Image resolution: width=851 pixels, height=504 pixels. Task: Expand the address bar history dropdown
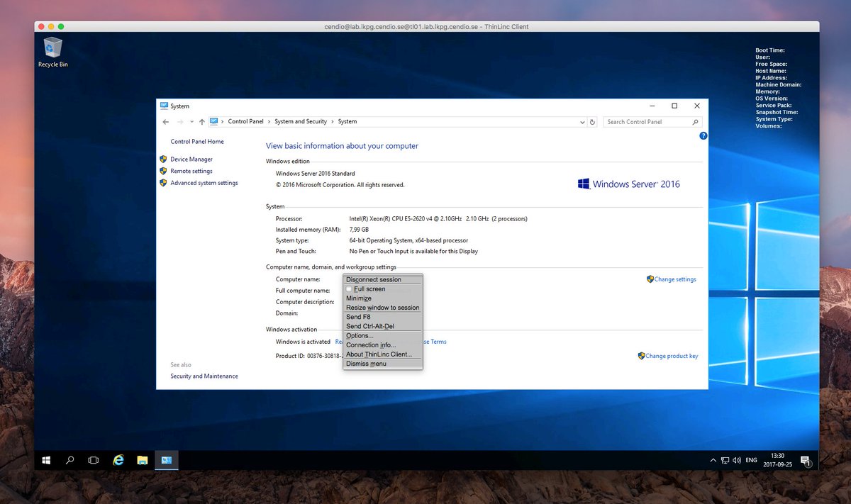click(582, 122)
